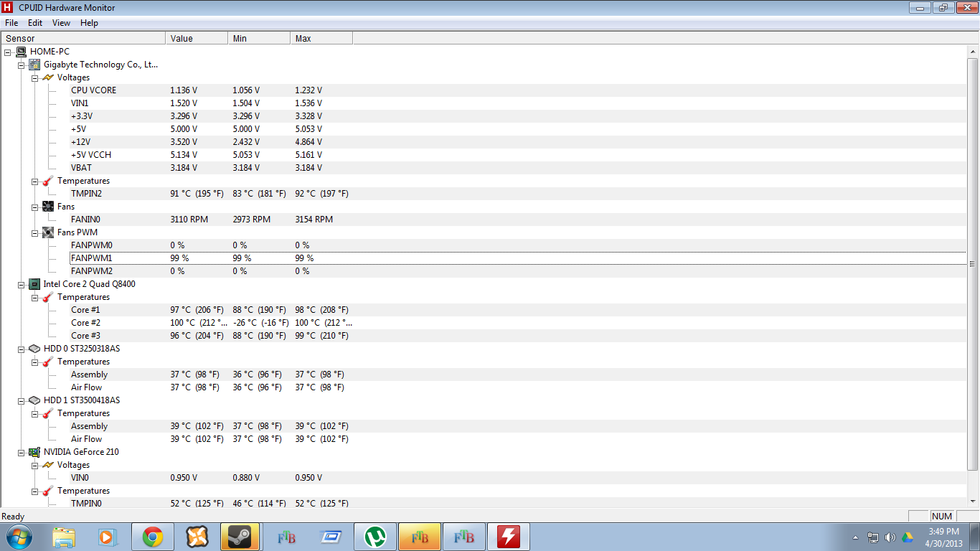Click the Sensor column header
Viewport: 980px width, 551px height.
83,38
